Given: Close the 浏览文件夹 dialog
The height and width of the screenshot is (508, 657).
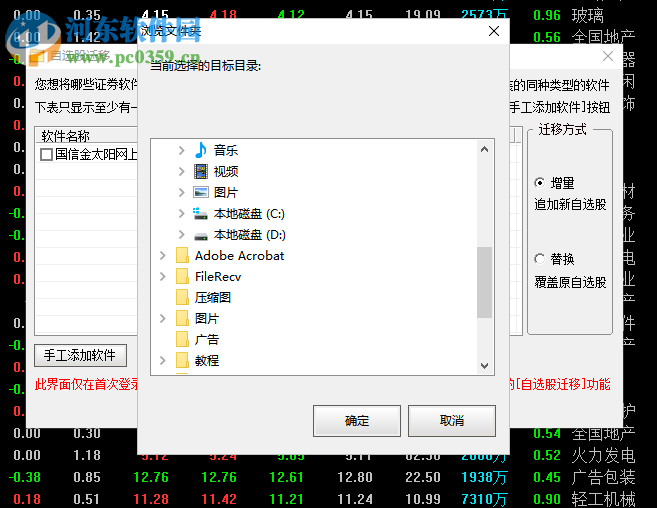Looking at the screenshot, I should [494, 31].
